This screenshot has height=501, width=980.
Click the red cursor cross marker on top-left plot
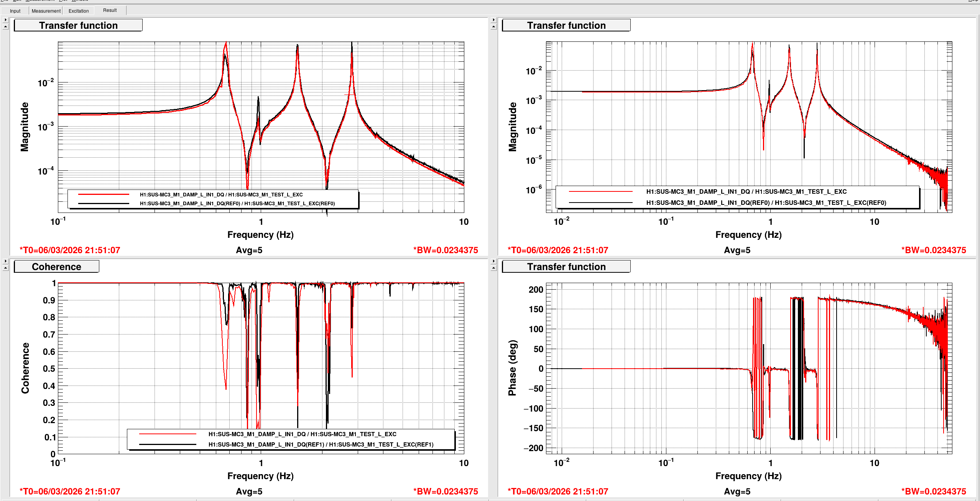(x=350, y=94)
